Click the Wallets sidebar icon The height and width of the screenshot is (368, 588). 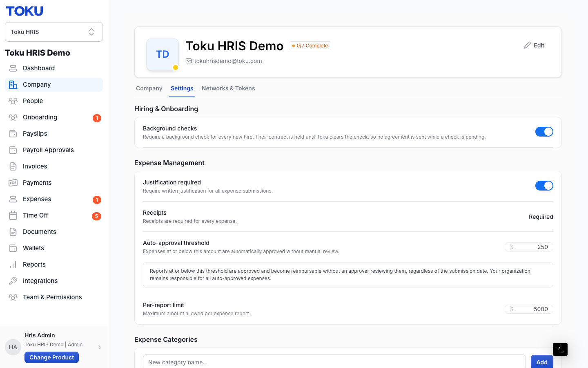click(13, 248)
